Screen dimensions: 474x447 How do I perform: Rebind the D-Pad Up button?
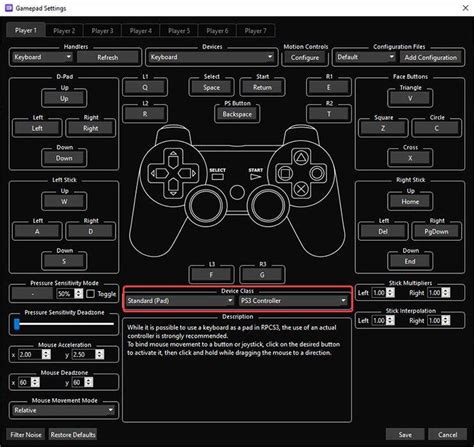[64, 99]
